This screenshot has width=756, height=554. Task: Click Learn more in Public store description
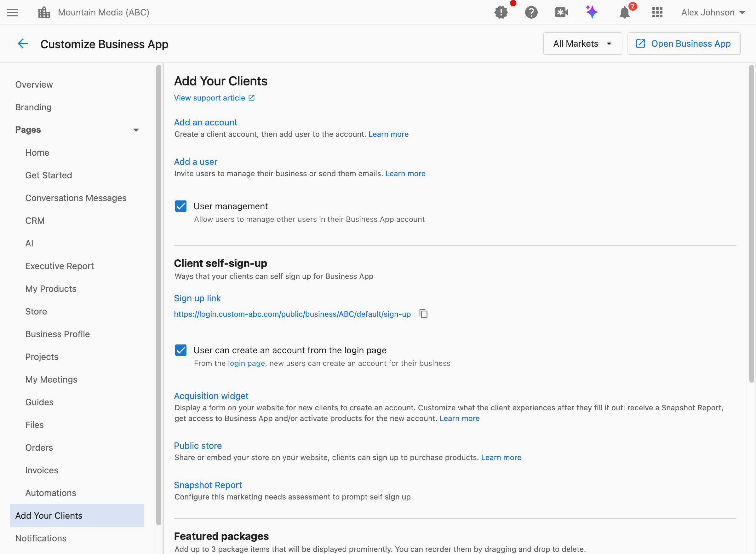pos(501,458)
